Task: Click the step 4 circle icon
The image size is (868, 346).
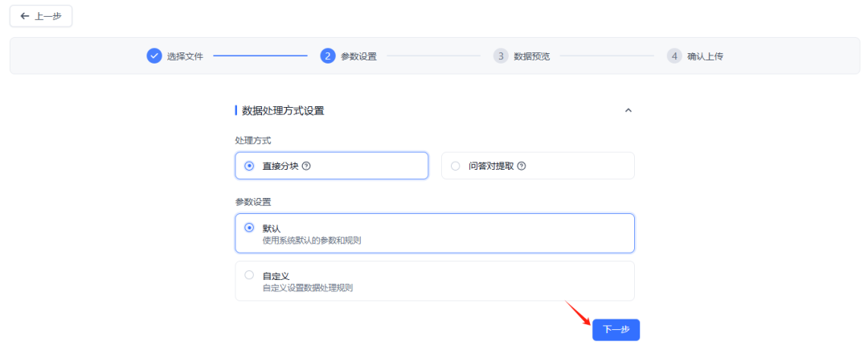Action: [674, 56]
